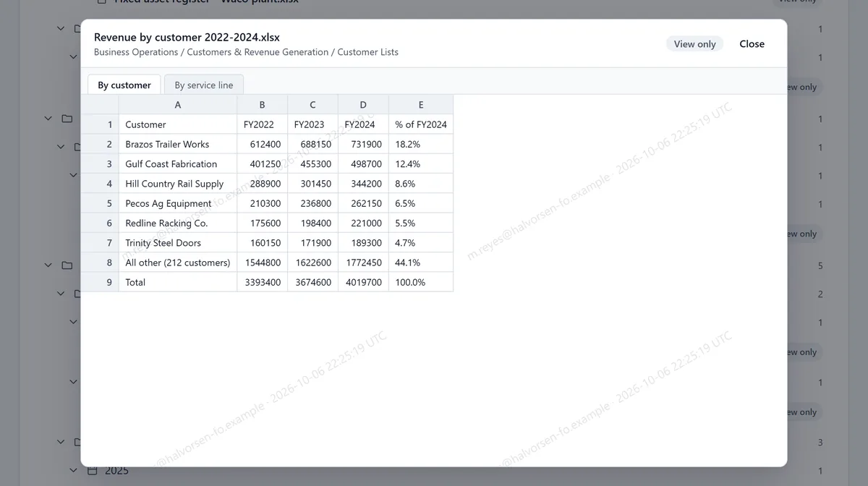Screen dimensions: 868x486
Task: Select the Pecos Ag Equipment cell
Action: coord(178,203)
